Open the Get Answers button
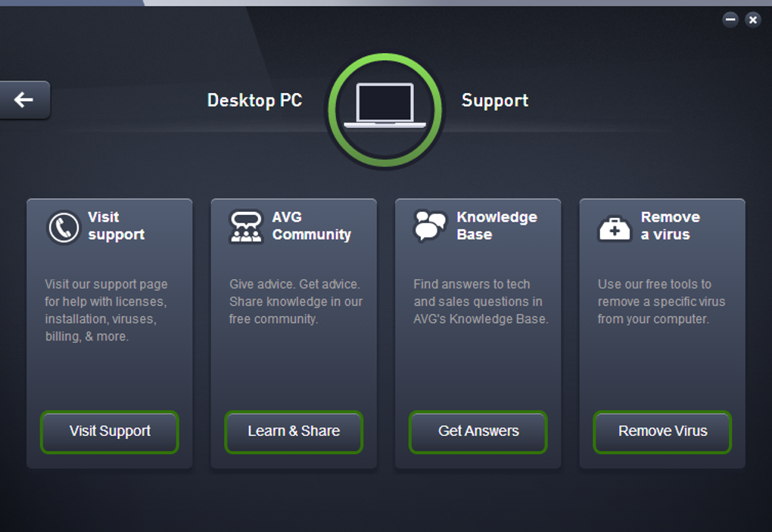Viewport: 772px width, 532px height. (x=478, y=431)
